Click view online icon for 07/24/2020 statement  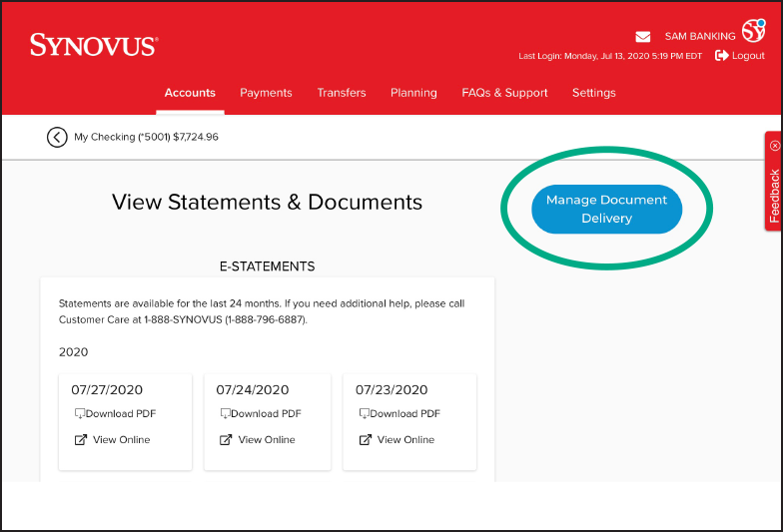226,440
